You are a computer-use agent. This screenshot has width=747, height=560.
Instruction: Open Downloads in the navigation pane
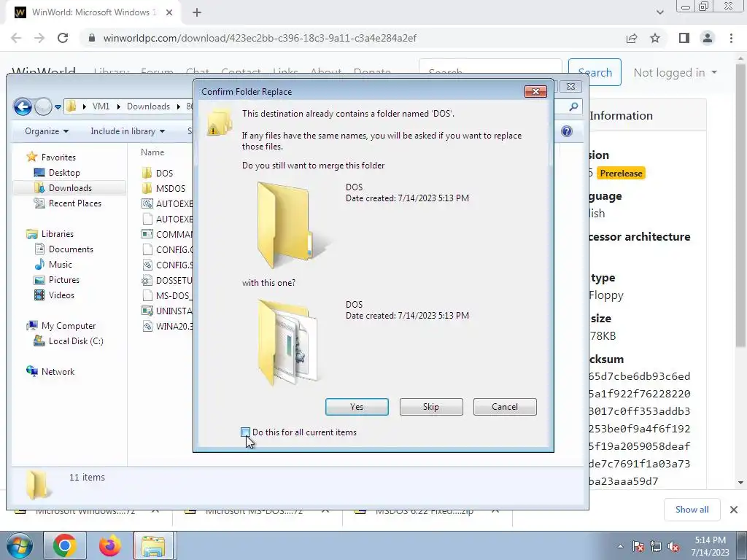(70, 187)
